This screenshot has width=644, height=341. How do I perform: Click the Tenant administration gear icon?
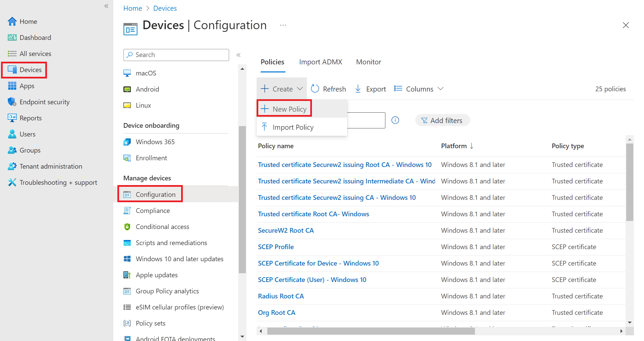[x=12, y=166]
